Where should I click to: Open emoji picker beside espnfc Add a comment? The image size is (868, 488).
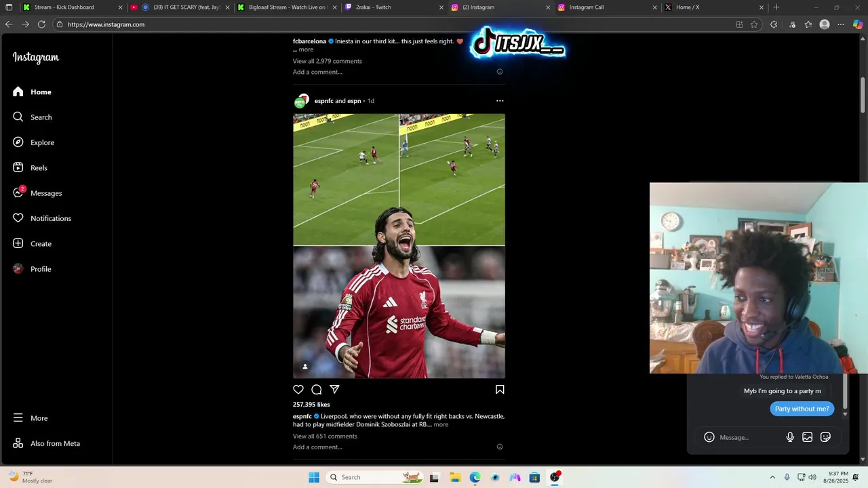click(x=500, y=447)
